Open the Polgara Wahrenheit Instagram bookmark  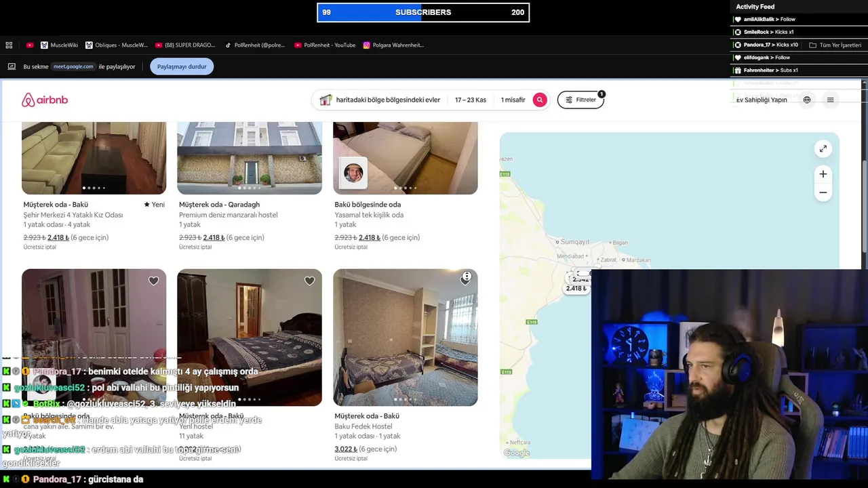point(393,45)
